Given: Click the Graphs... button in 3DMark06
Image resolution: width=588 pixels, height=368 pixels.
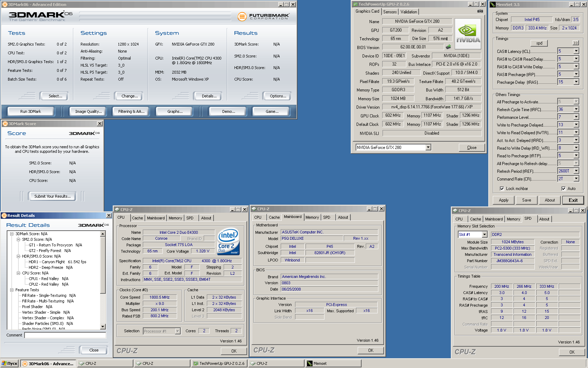Looking at the screenshot, I should (175, 111).
